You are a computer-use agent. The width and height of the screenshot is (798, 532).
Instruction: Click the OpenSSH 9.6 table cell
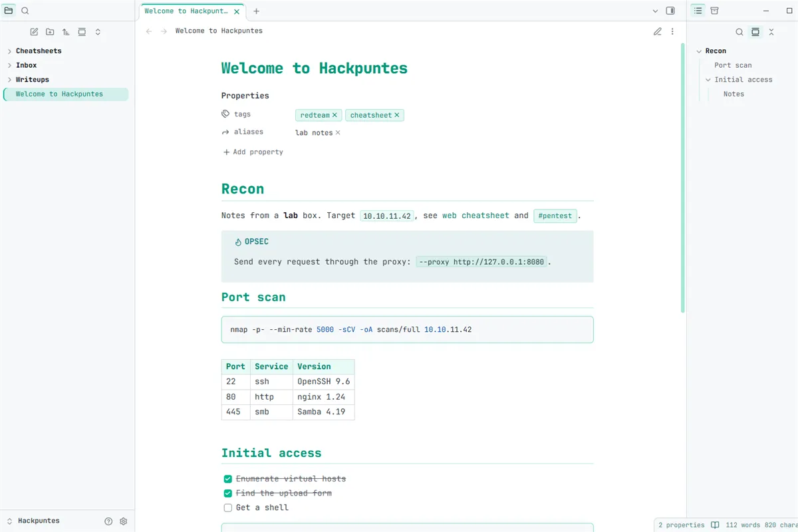[323, 382]
